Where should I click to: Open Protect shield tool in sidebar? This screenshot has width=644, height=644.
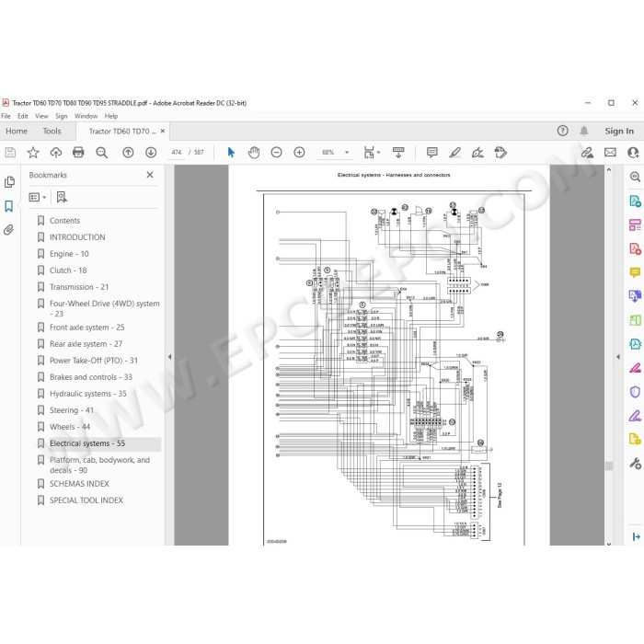635,392
